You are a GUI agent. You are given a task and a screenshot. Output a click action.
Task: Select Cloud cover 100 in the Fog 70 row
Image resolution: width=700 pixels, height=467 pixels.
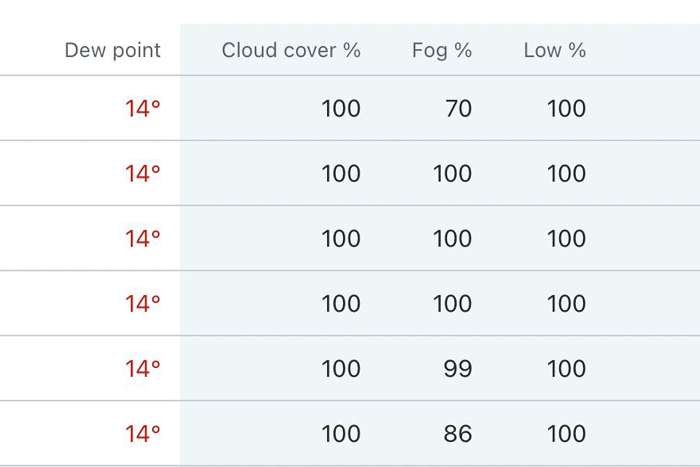[341, 109]
